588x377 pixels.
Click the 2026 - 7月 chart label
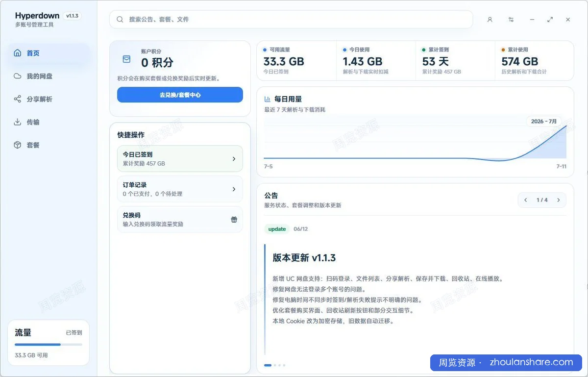click(x=544, y=121)
